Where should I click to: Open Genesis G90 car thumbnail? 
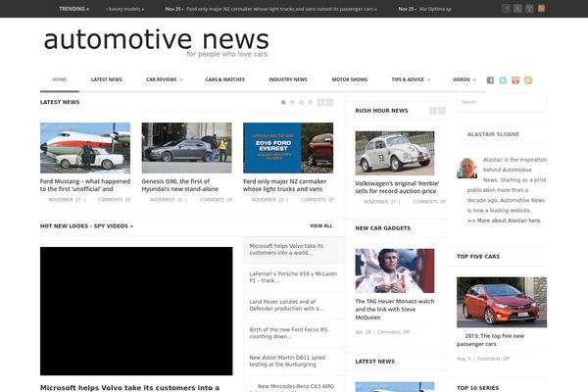[x=187, y=148]
